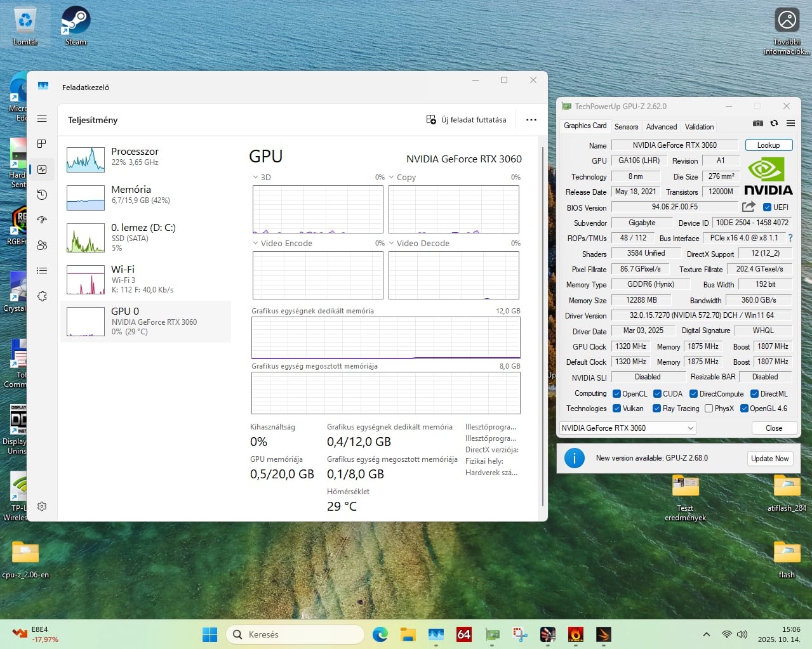The height and width of the screenshot is (649, 812).
Task: Open Microsoft Edge from taskbar
Action: (380, 634)
